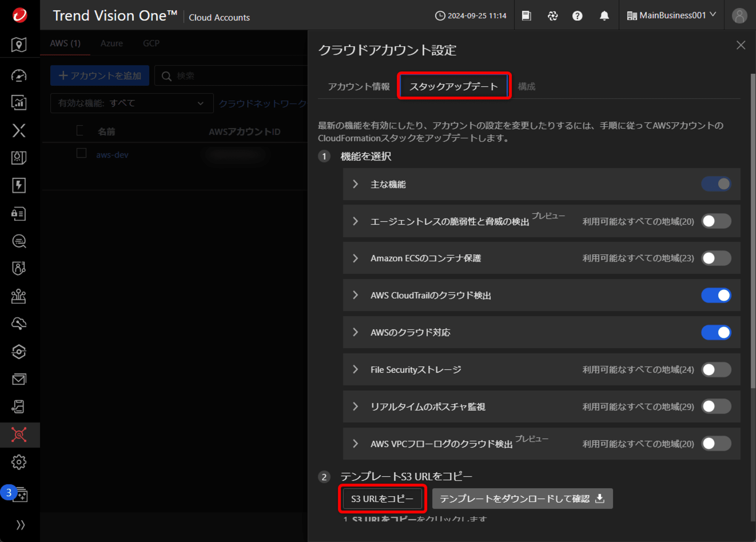The height and width of the screenshot is (542, 756).
Task: Check the select-all header checkbox
Action: click(80, 130)
